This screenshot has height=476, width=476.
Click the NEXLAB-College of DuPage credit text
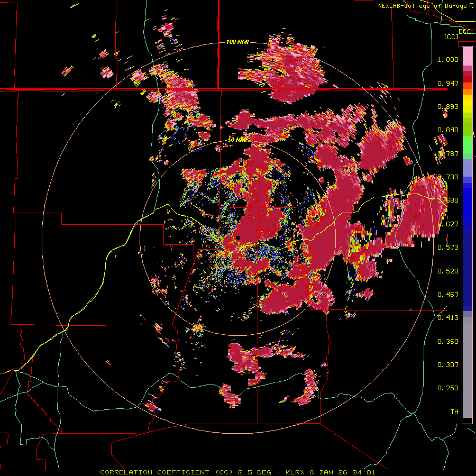[x=422, y=6]
